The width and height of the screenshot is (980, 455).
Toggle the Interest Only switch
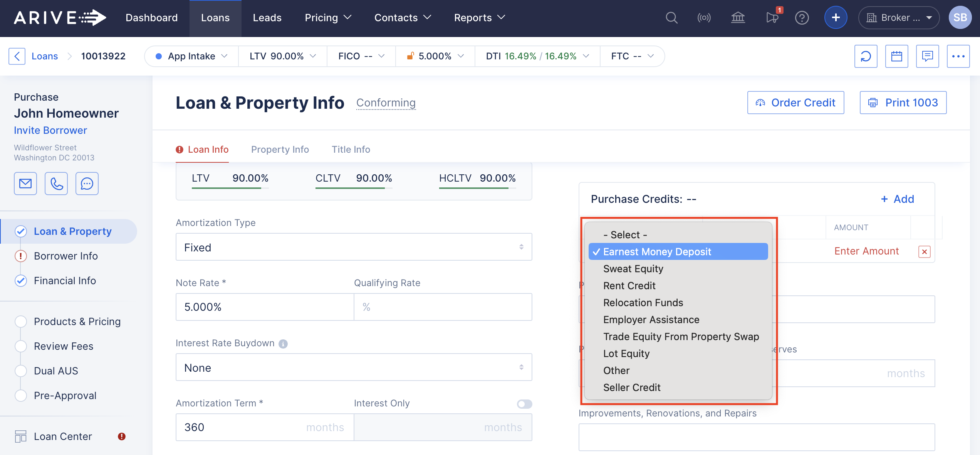(524, 404)
